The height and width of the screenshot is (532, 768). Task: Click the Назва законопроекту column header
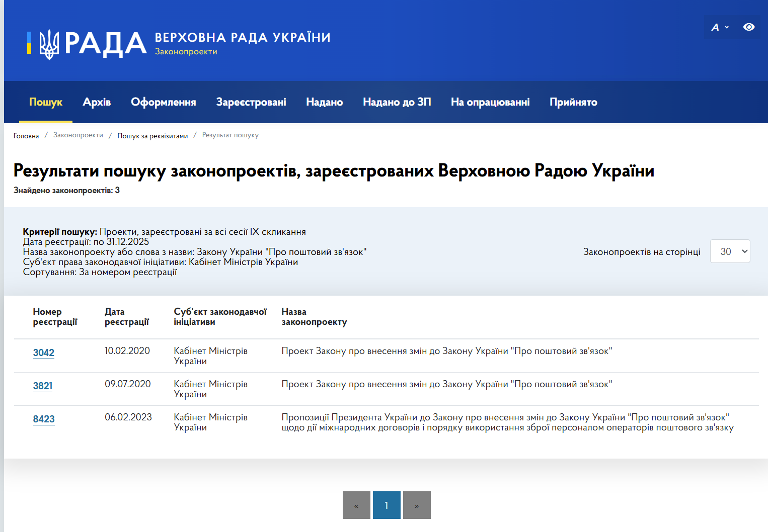(315, 317)
